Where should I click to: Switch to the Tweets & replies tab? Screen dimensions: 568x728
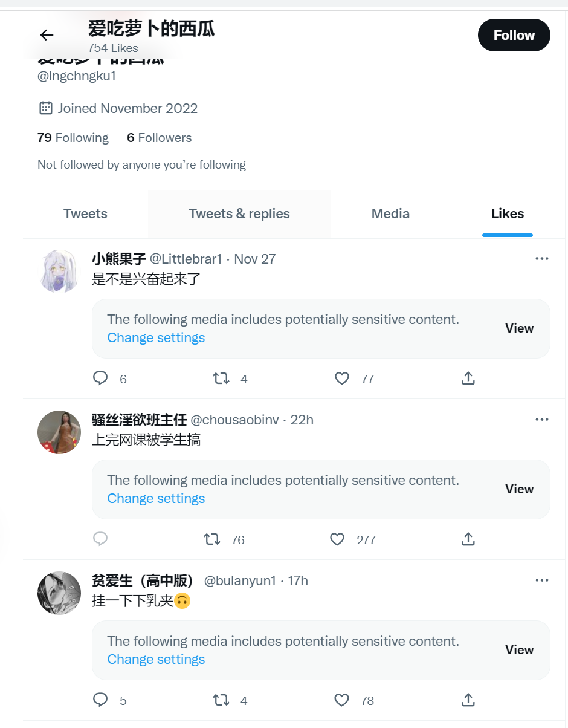point(239,213)
